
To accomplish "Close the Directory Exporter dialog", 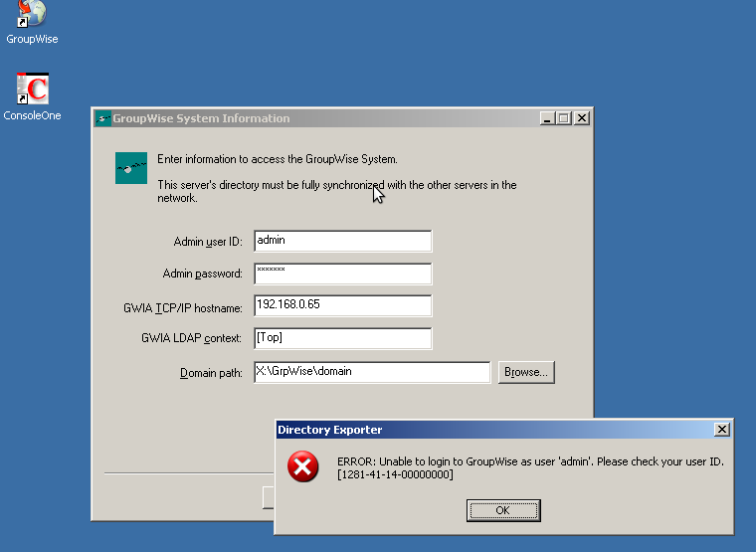I will 722,429.
